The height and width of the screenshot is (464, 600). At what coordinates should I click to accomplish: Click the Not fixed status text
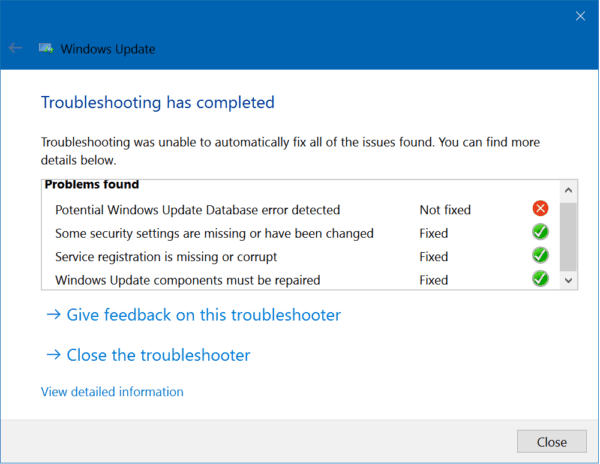(x=445, y=210)
